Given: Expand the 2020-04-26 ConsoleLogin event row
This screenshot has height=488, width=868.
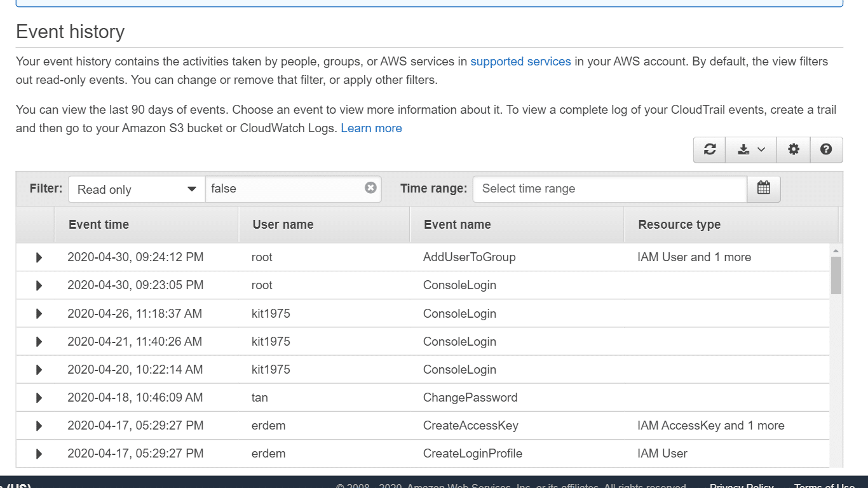Looking at the screenshot, I should click(39, 313).
